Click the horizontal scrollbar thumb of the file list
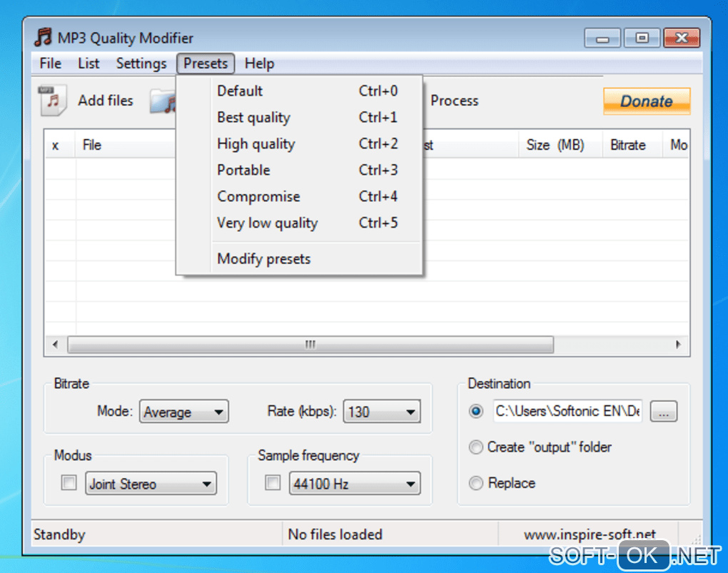The width and height of the screenshot is (728, 573). [x=310, y=345]
